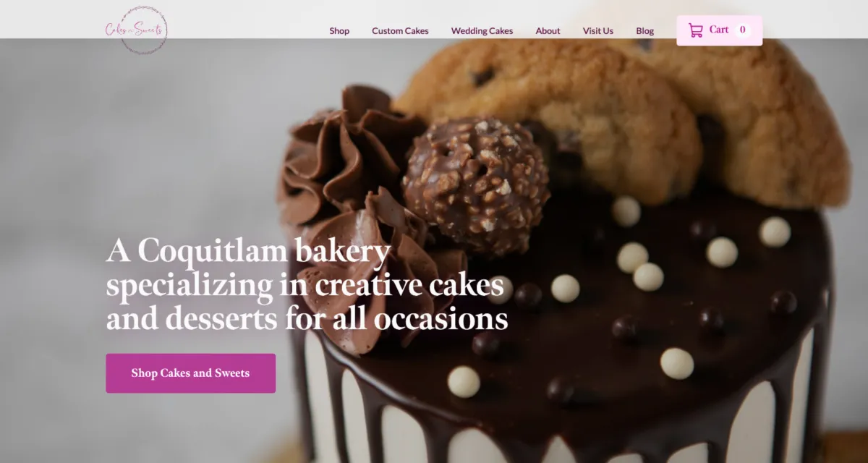Viewport: 868px width, 463px height.
Task: Go to the Custom Cakes page
Action: tap(400, 31)
